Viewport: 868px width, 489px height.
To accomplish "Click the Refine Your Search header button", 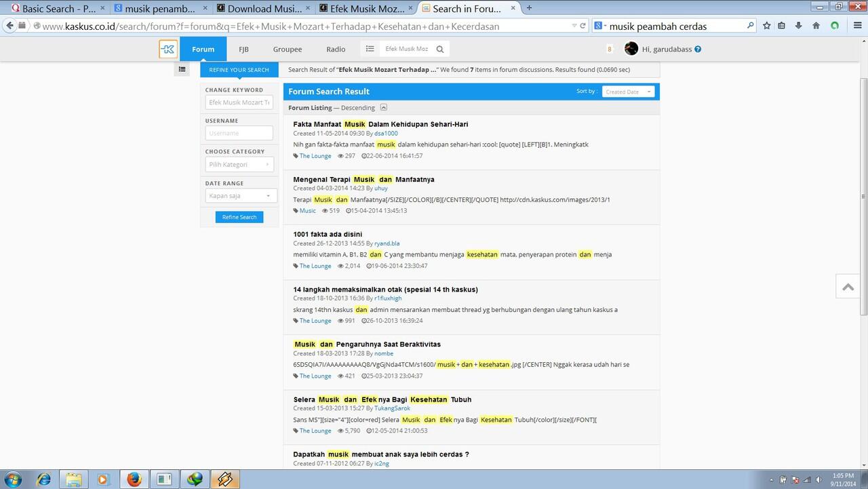I will 239,69.
